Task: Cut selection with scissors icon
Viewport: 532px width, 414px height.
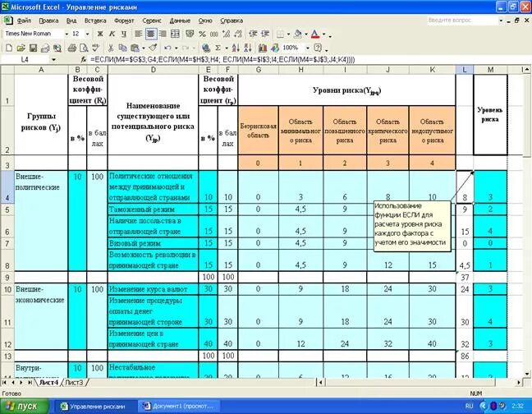Action: coord(111,48)
